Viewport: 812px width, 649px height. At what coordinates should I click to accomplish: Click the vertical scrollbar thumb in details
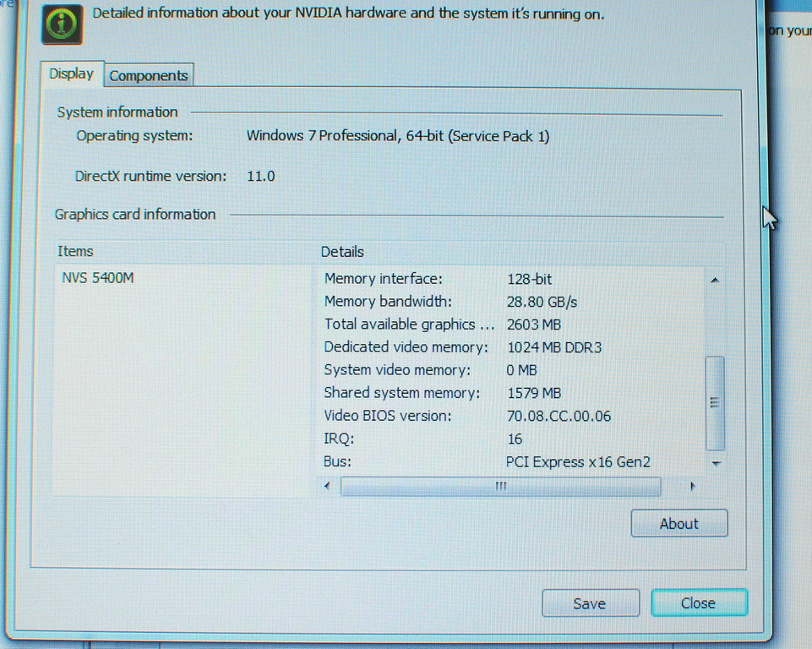point(715,402)
